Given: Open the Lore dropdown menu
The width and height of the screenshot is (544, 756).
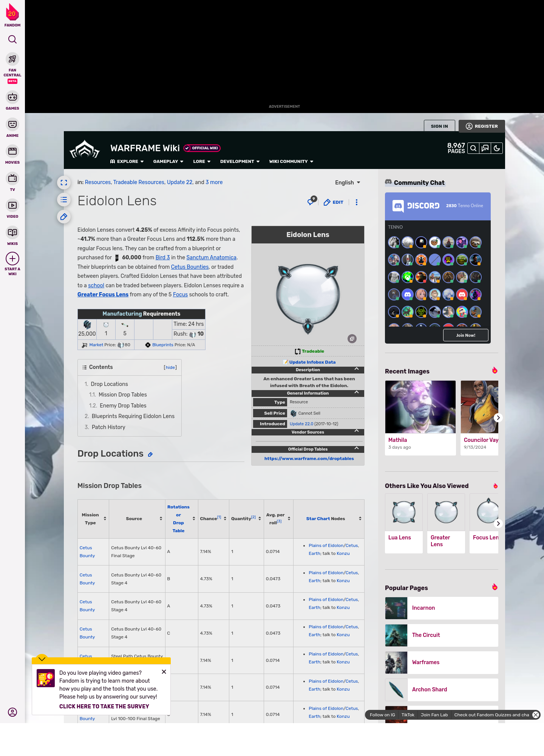Looking at the screenshot, I should tap(202, 161).
